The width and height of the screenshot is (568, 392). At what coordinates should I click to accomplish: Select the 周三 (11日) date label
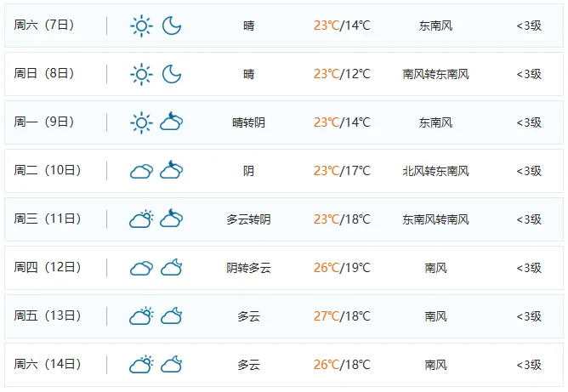click(48, 219)
